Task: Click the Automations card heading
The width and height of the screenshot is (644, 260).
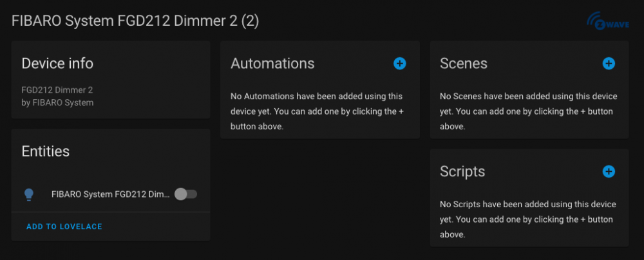Action: (272, 63)
